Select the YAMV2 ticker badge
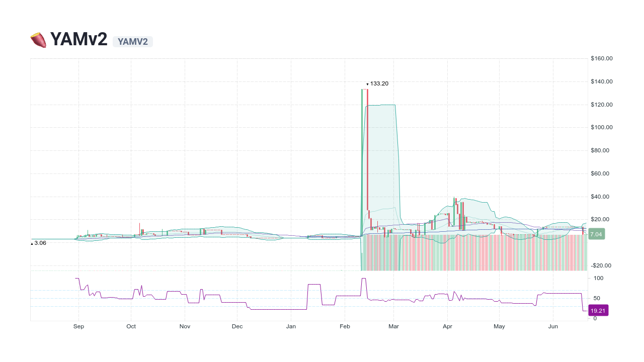 [x=132, y=42]
